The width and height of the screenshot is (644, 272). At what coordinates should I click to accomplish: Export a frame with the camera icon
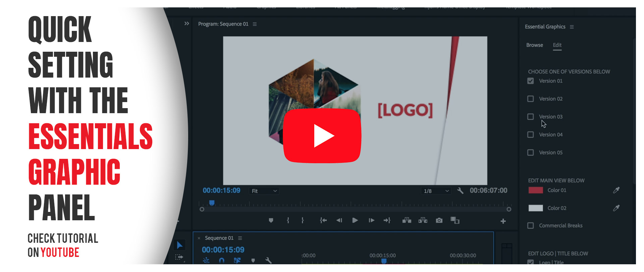click(x=439, y=220)
